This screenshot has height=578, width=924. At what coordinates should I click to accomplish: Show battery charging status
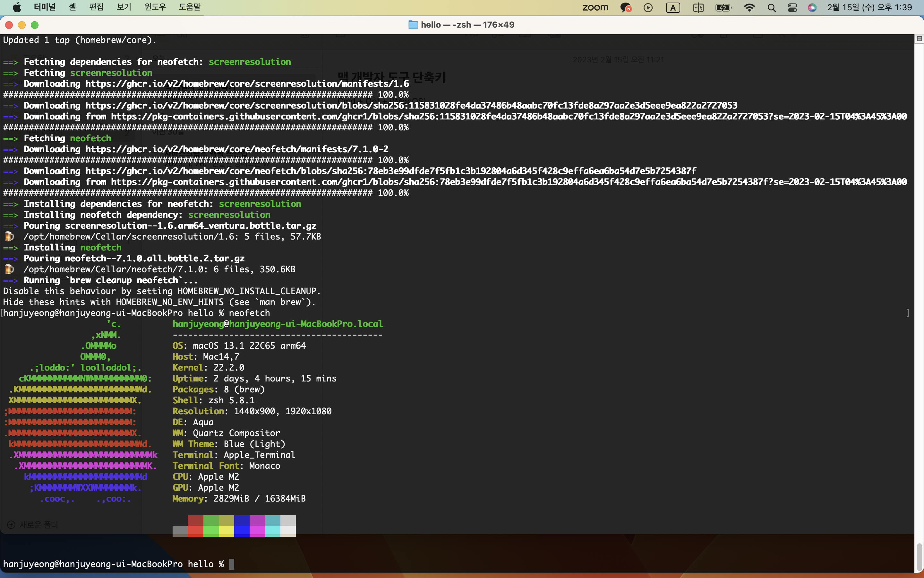click(x=723, y=7)
